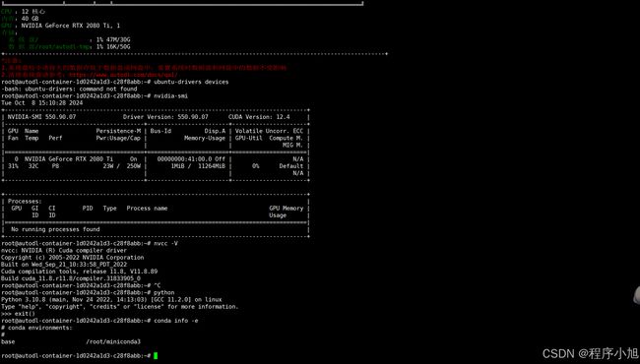
Task: Click "NVIDIA GeForce RTX 2080 Ti, 1" GPU line
Action: click(x=71, y=26)
